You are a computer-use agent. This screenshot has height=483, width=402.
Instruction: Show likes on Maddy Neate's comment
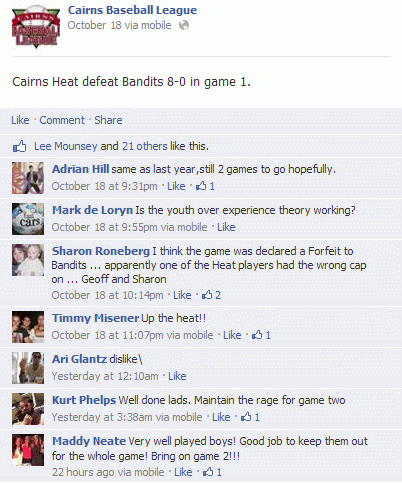212,472
